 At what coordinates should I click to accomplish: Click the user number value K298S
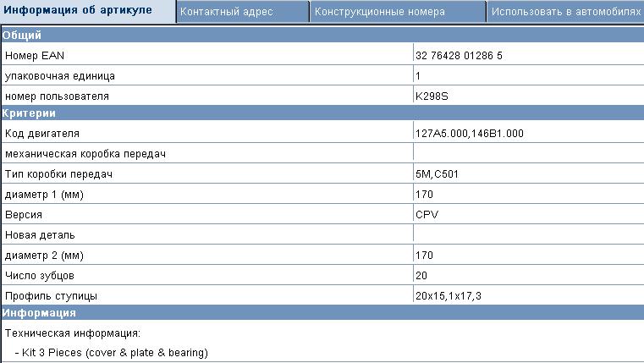[431, 96]
